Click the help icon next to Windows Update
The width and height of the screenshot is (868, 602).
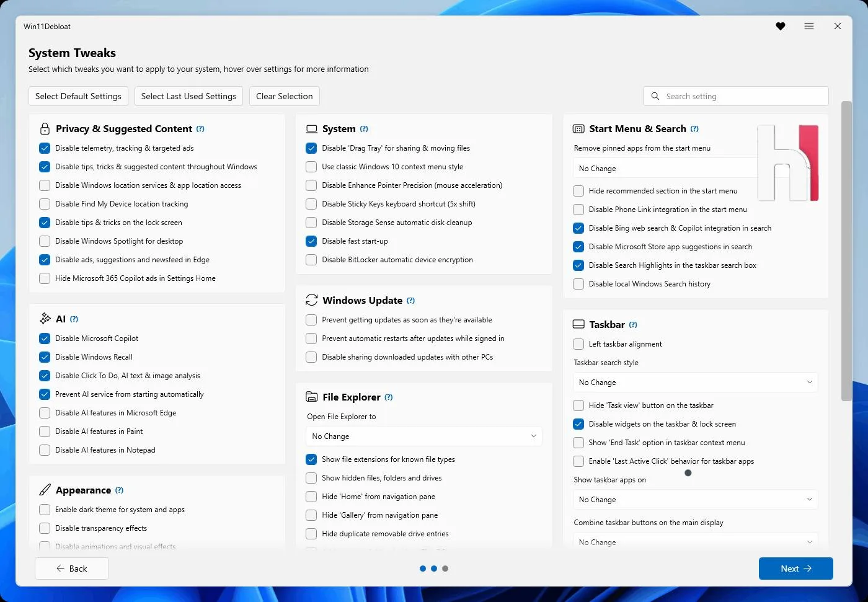pyautogui.click(x=410, y=301)
